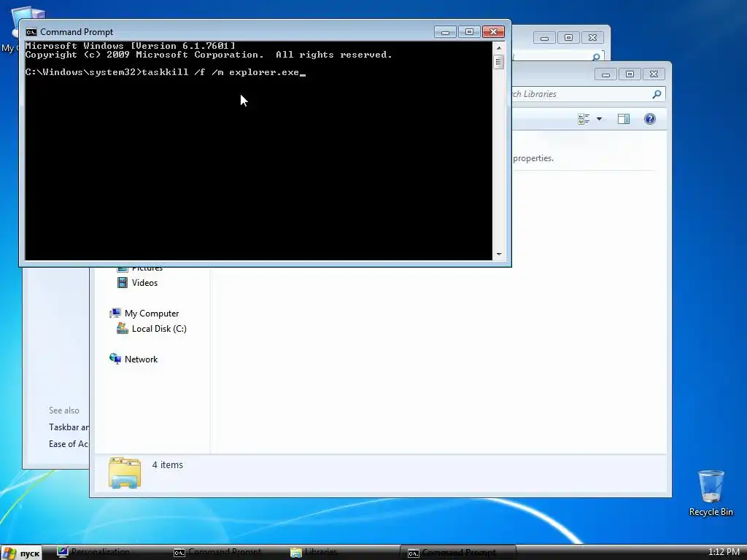Screen dimensions: 747x560
Task: Click the Personalization icon on the taskbar
Action: pos(63,553)
